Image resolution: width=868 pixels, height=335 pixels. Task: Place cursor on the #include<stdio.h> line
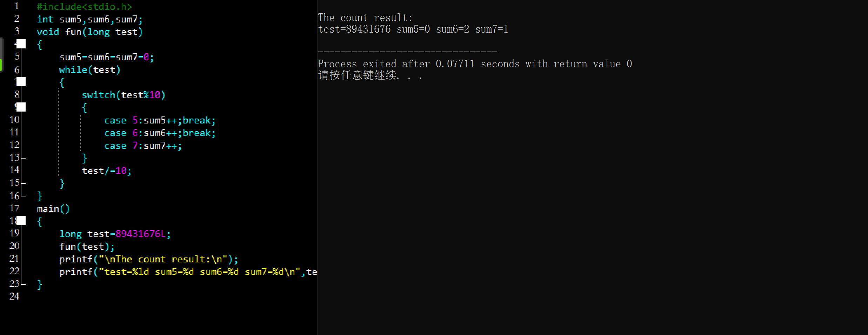84,7
